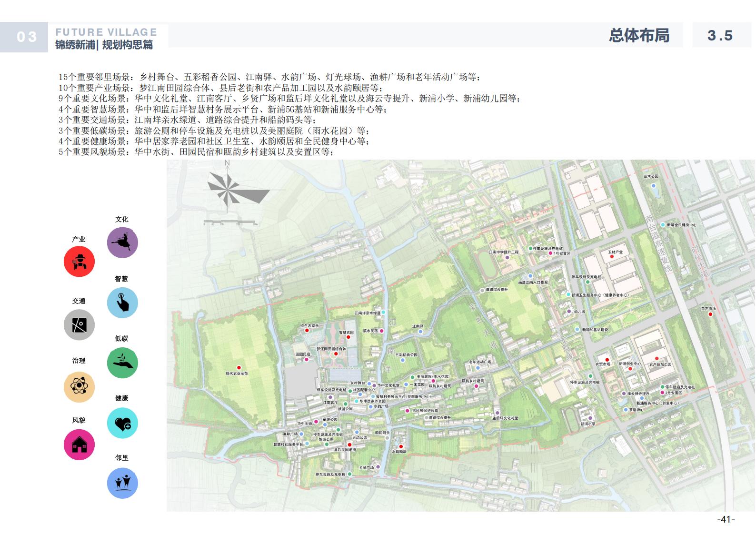
Task: Click the blue marker for 苗木公园
Action: tap(654, 186)
